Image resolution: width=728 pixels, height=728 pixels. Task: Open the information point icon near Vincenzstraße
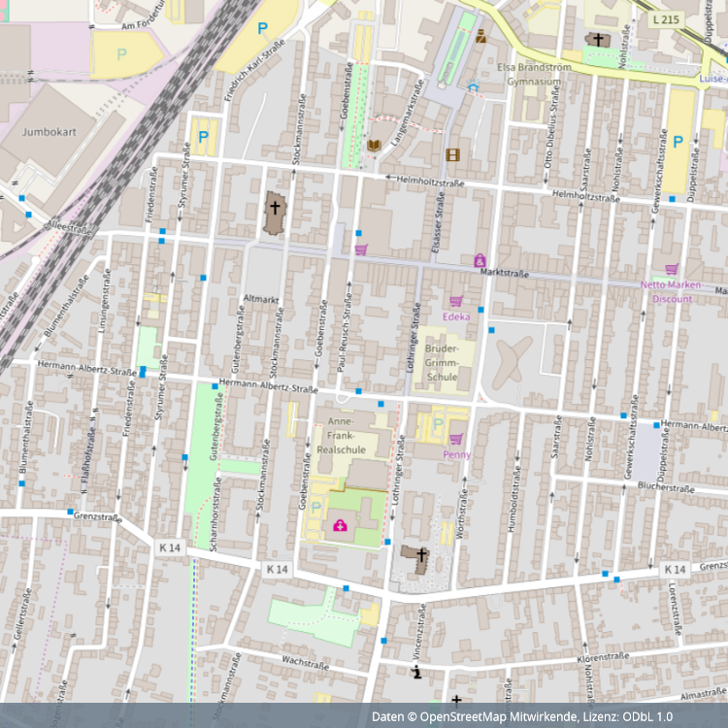point(416,671)
